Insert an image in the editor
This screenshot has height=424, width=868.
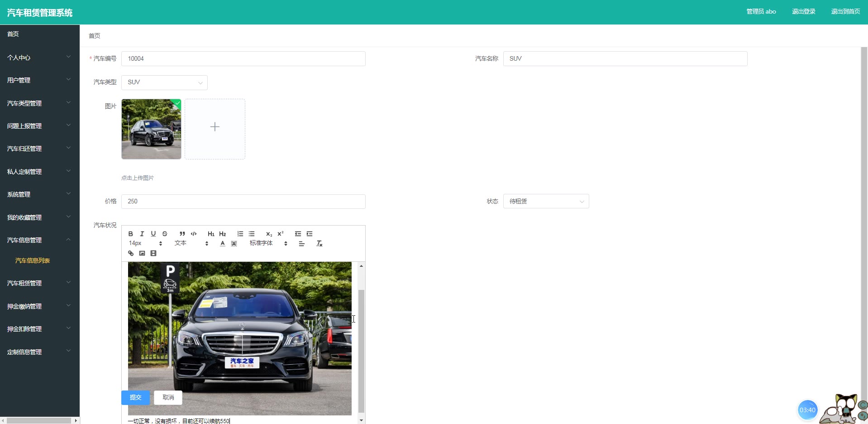[142, 253]
